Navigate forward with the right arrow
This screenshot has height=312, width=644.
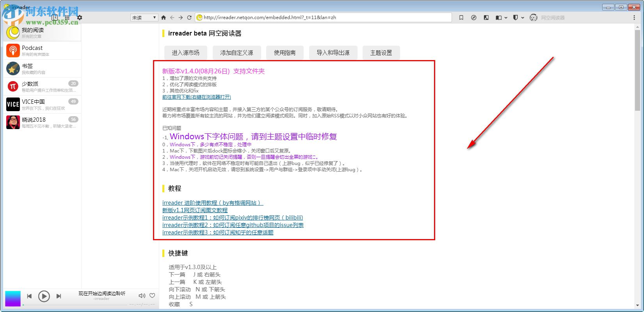coord(181,18)
